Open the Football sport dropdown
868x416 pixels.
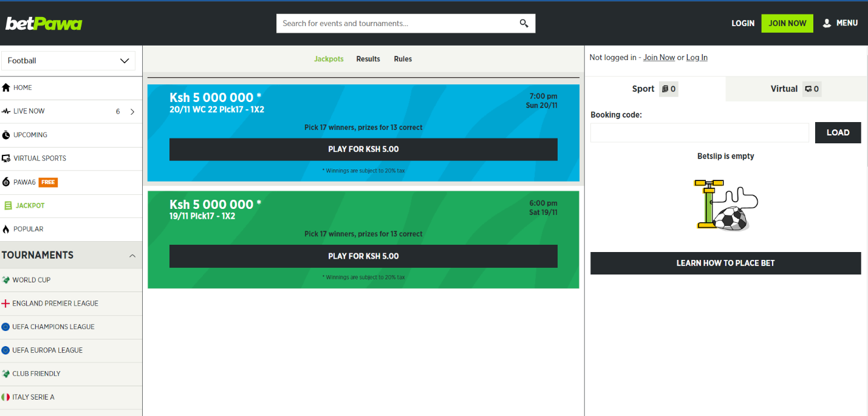[x=68, y=61]
